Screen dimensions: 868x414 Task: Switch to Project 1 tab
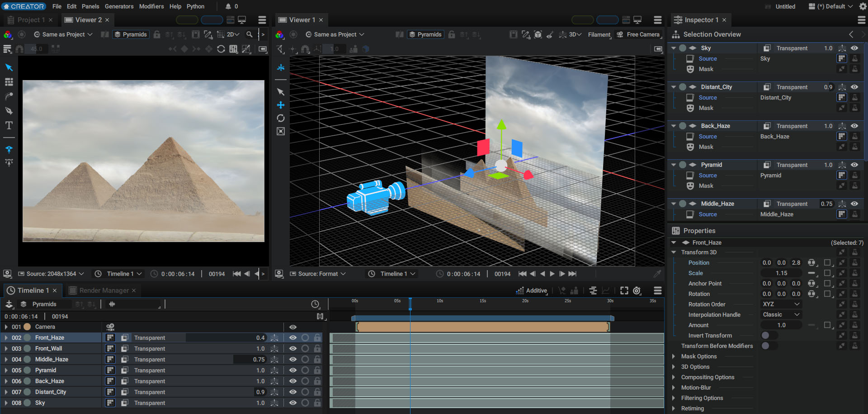(30, 20)
